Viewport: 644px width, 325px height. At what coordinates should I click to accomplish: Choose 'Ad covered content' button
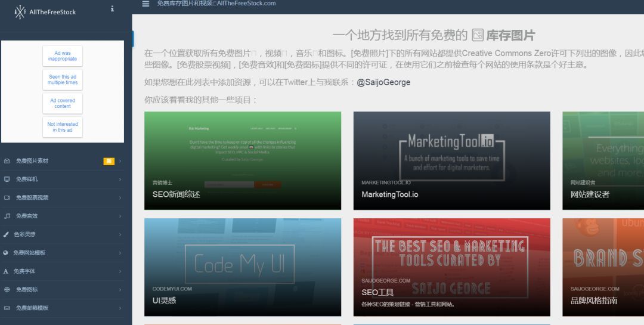pos(63,103)
